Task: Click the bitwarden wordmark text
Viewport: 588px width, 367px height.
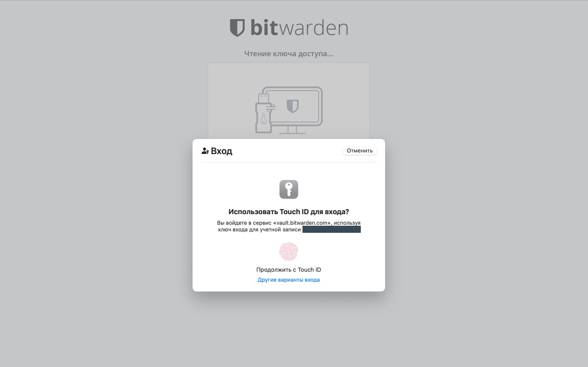Action: tap(299, 27)
